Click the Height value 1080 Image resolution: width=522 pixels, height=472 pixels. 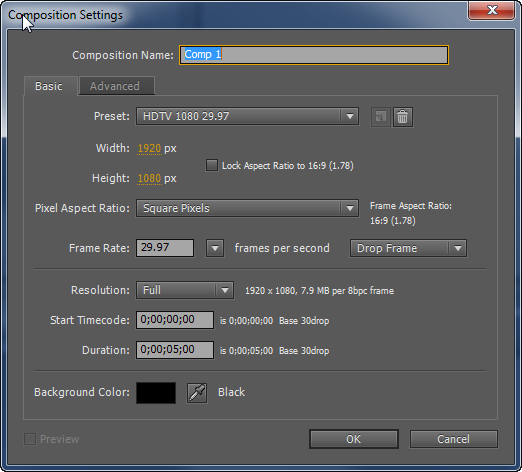[149, 178]
